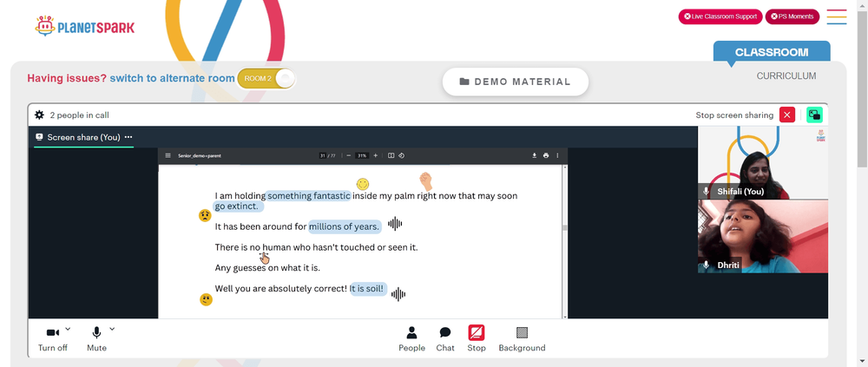This screenshot has height=367, width=868.
Task: Click the worried face emoji
Action: 205,215
